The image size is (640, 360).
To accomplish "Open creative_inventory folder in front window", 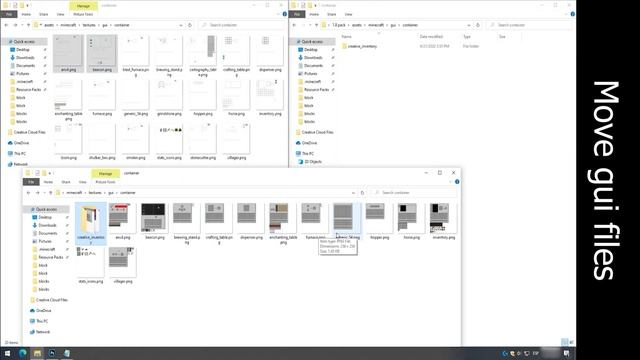I will (91, 224).
